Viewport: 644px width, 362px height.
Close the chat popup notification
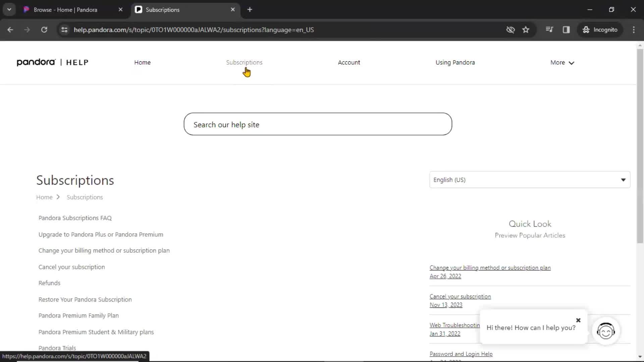578,319
